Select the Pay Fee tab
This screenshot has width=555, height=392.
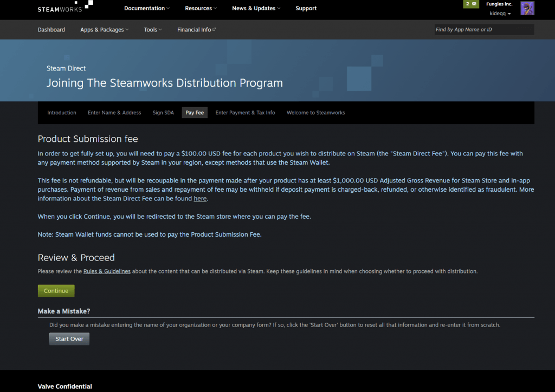(195, 113)
